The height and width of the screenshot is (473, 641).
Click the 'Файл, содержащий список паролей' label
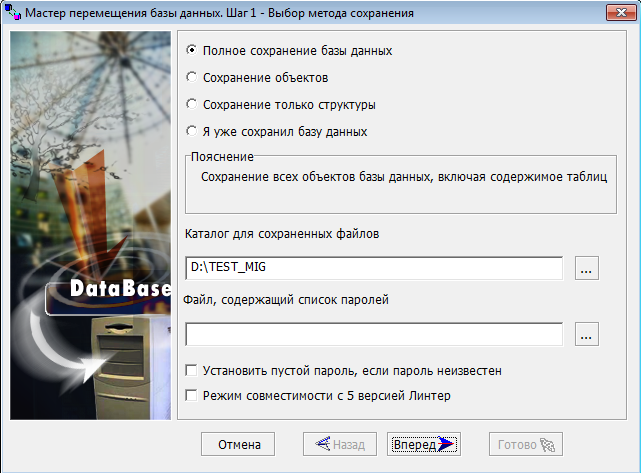[286, 299]
